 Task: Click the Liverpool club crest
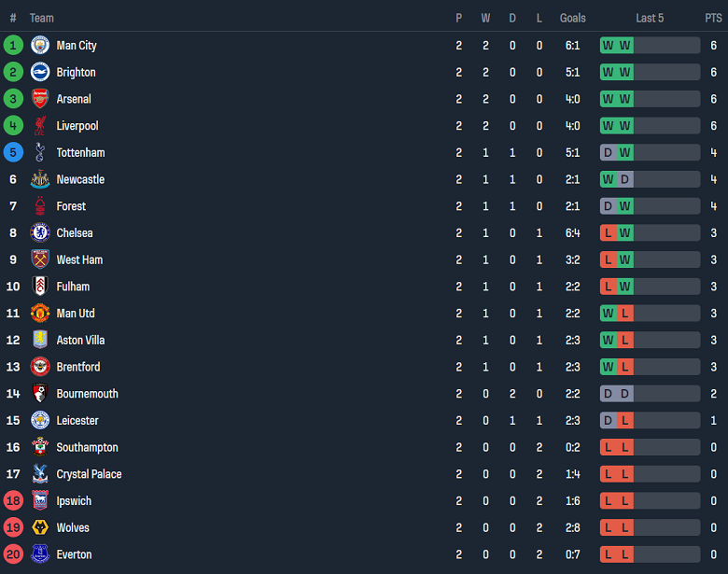pos(40,126)
